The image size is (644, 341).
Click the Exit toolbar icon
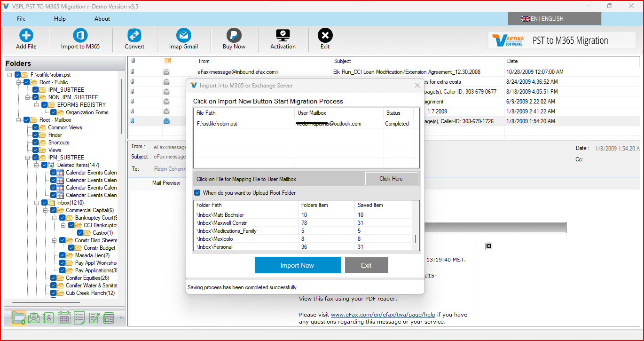coord(325,35)
